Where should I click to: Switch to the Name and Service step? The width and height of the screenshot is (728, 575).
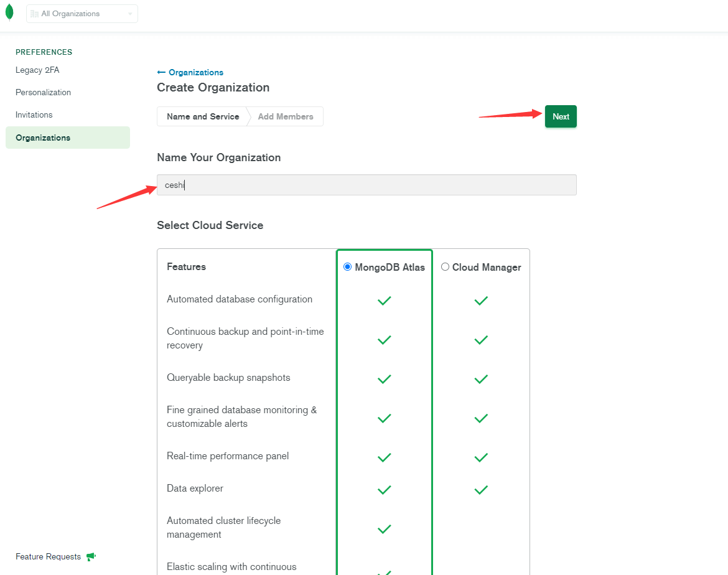[203, 116]
